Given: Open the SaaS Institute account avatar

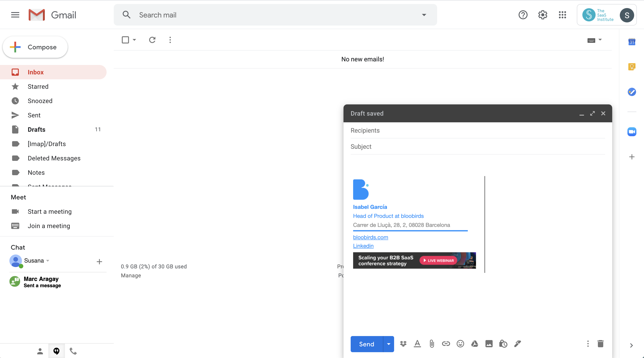Looking at the screenshot, I should tap(627, 15).
